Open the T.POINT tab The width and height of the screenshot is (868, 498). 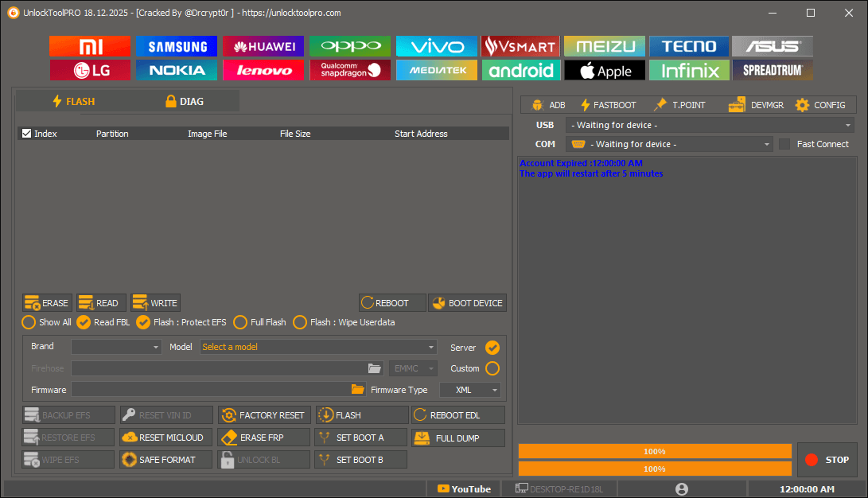[x=679, y=104]
